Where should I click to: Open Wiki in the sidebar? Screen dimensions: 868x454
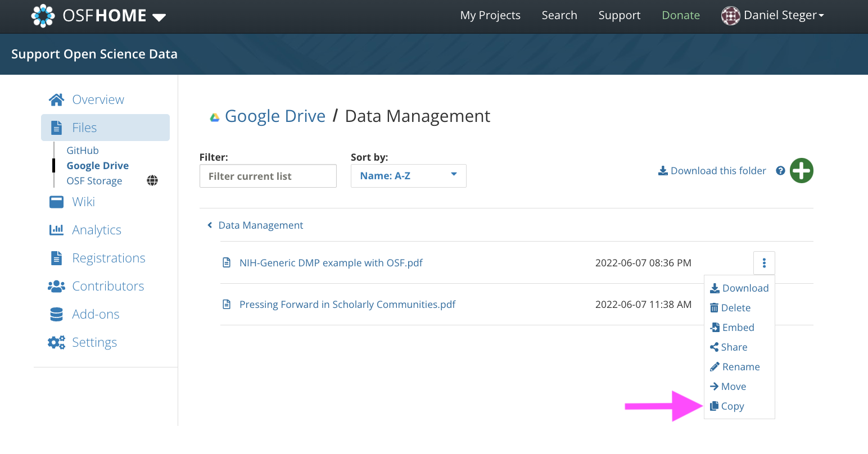point(83,202)
